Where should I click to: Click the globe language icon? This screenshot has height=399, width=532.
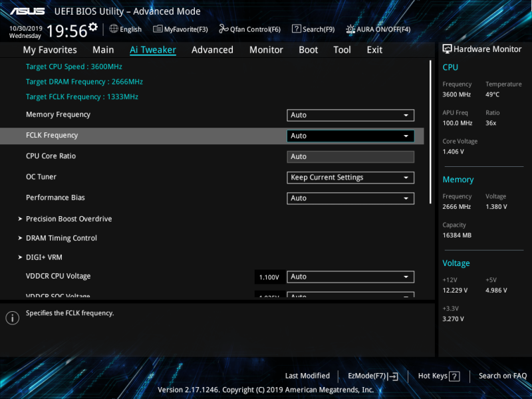(x=114, y=29)
